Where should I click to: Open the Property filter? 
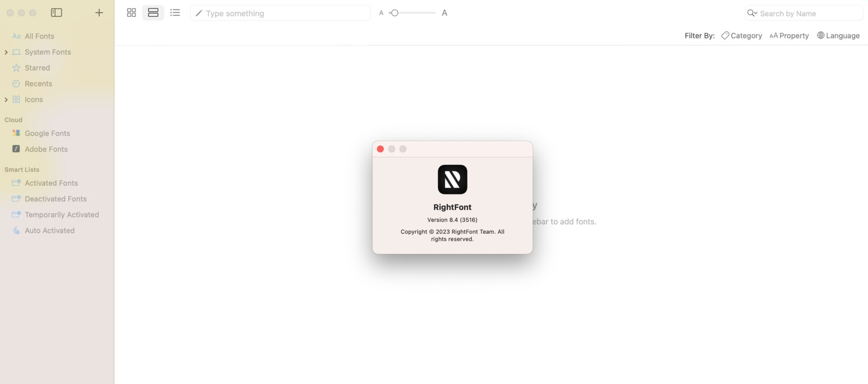click(789, 35)
